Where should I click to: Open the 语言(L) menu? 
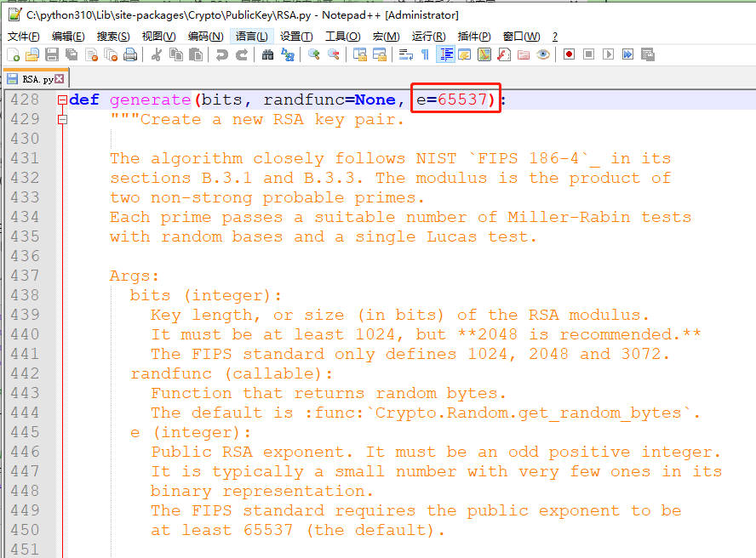(x=252, y=37)
